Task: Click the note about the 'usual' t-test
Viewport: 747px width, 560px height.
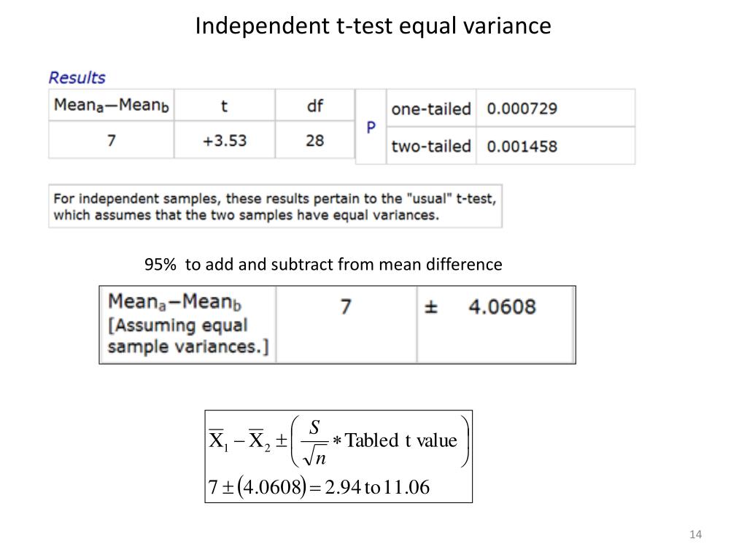Action: (275, 206)
